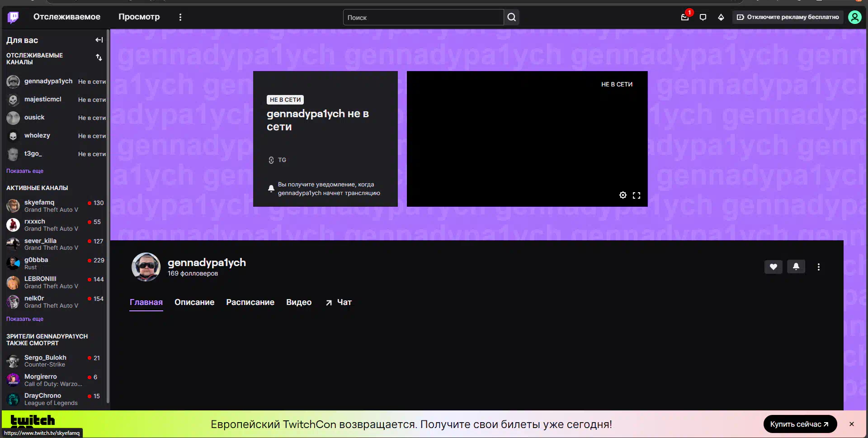Image resolution: width=868 pixels, height=438 pixels.
Task: Click 'Купить сейчас' button in banner
Action: tap(800, 424)
